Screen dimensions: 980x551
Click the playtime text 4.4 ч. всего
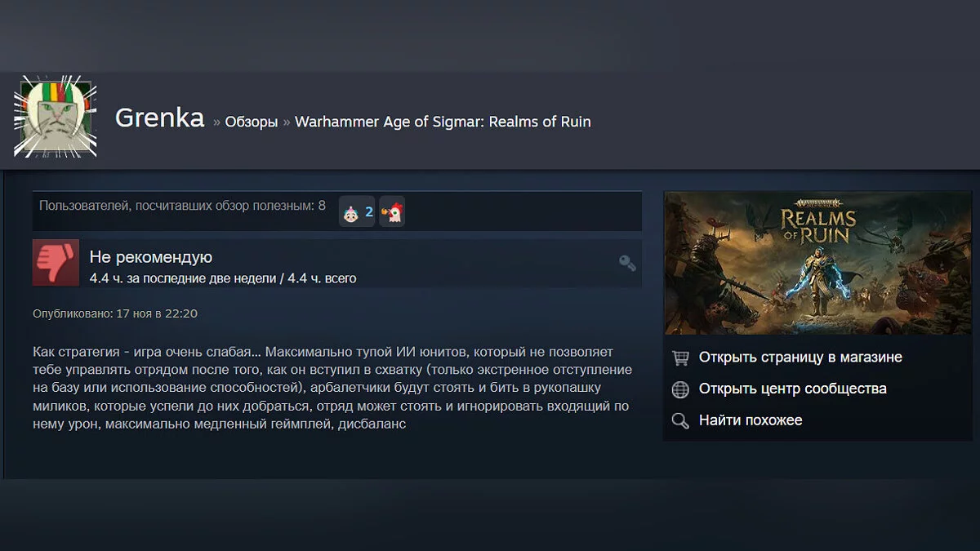(322, 278)
